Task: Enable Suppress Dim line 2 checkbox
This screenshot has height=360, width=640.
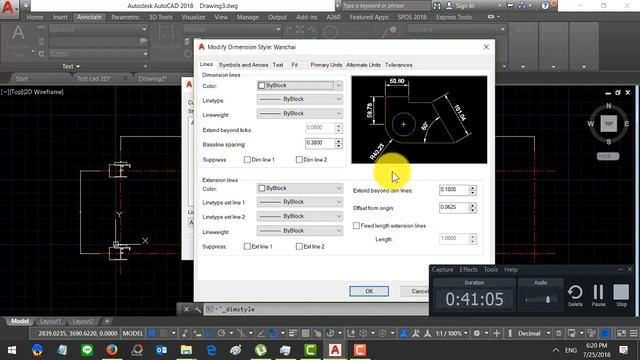Action: click(x=299, y=160)
